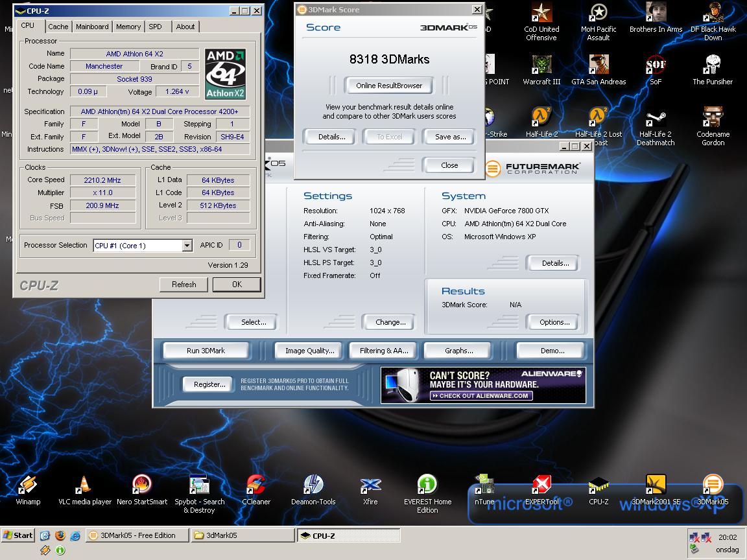Viewport: 747px width, 560px height.
Task: Launch 3DMark05 desktop shortcut
Action: click(713, 489)
